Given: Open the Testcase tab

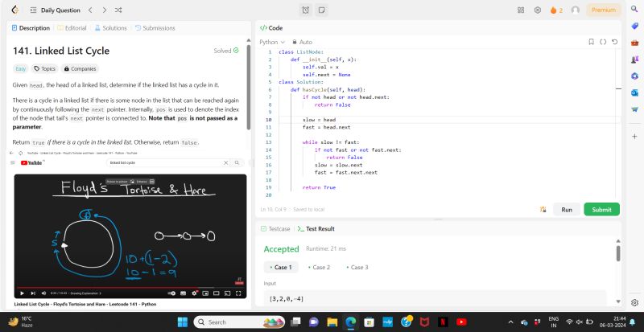Looking at the screenshot, I should click(275, 228).
